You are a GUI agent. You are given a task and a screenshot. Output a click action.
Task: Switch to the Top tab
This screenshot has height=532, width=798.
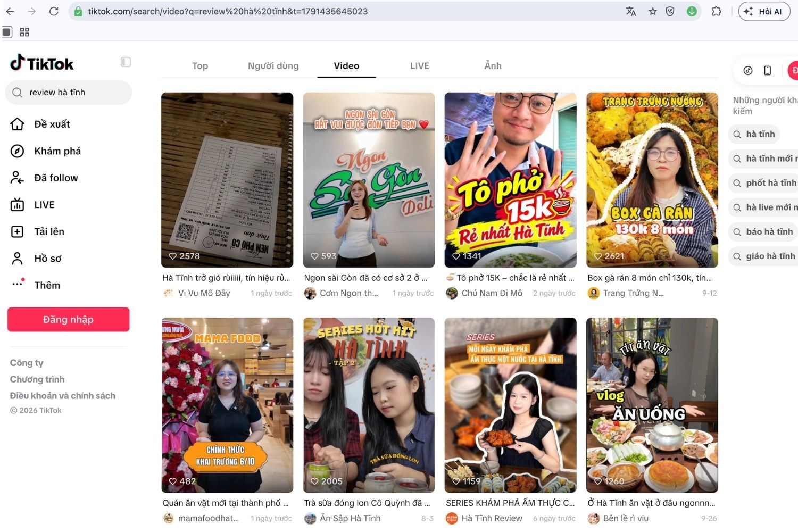[x=200, y=66]
